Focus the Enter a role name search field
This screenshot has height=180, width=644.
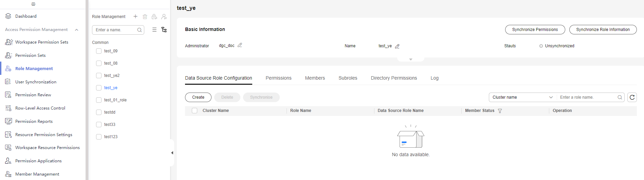(587, 97)
